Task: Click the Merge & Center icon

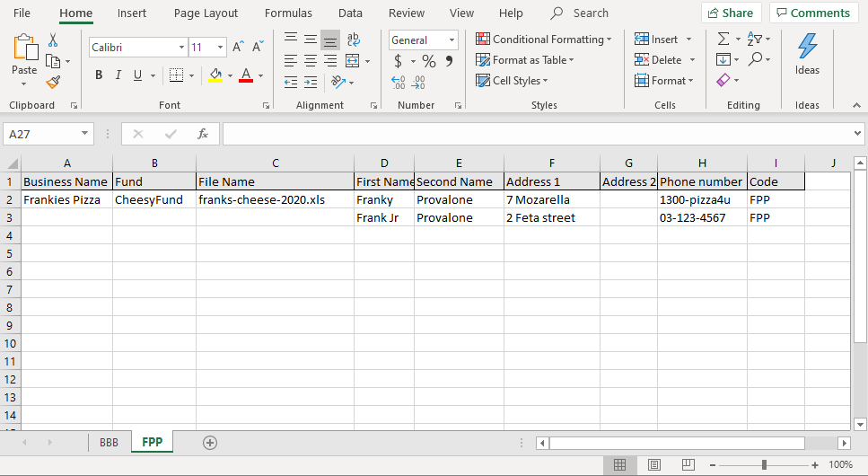Action: (x=352, y=60)
